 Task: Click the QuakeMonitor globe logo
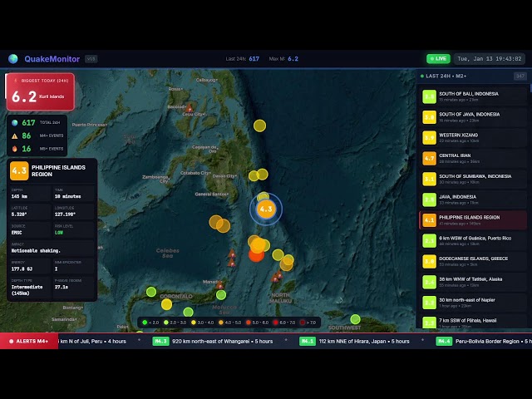pos(13,59)
